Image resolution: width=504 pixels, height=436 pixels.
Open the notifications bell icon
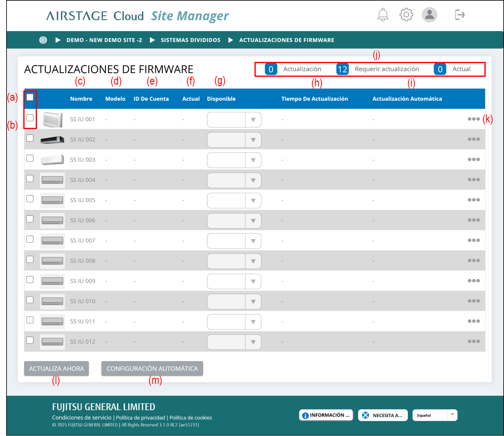pyautogui.click(x=383, y=15)
